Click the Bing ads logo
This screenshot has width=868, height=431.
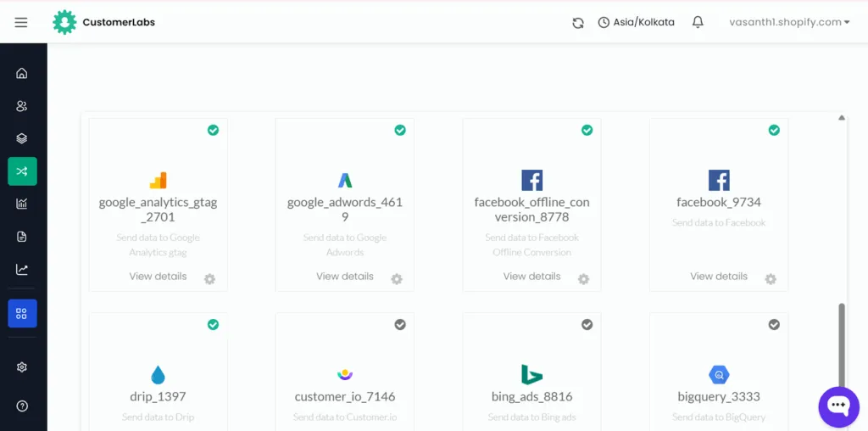[x=532, y=375]
